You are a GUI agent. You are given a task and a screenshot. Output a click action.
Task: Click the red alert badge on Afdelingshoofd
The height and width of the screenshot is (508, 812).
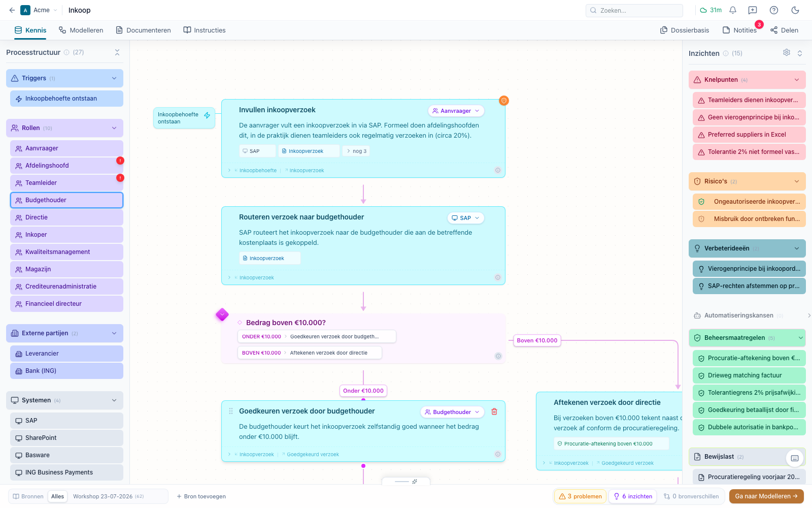tap(120, 161)
